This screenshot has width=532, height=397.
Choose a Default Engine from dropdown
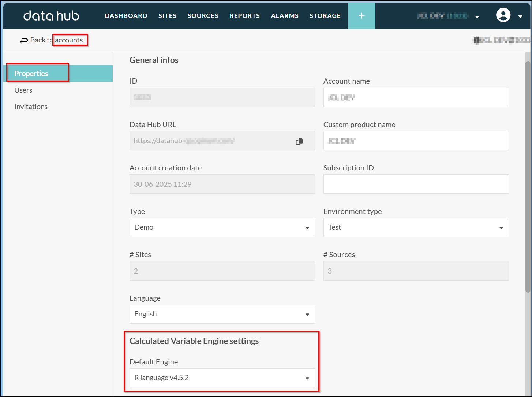point(222,378)
